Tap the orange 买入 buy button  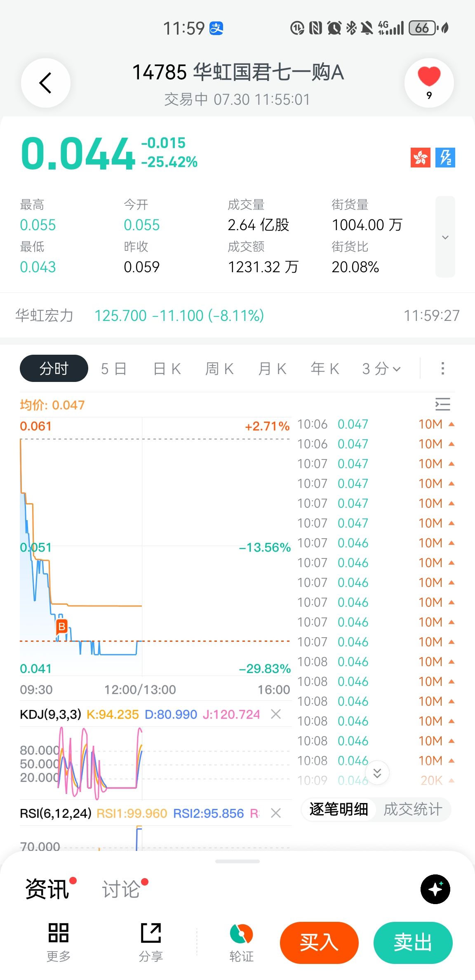[319, 943]
